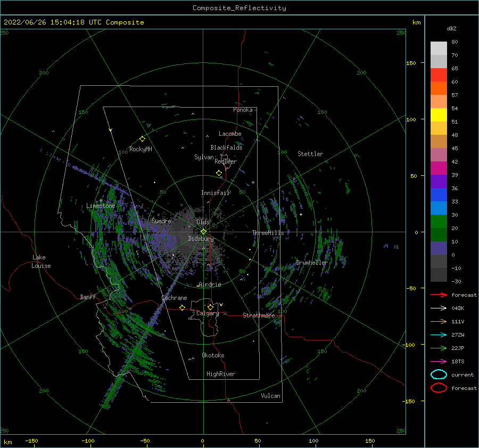Click the cyan 27ZW arrow icon
Image resolution: width=479 pixels, height=448 pixels.
coord(439,335)
